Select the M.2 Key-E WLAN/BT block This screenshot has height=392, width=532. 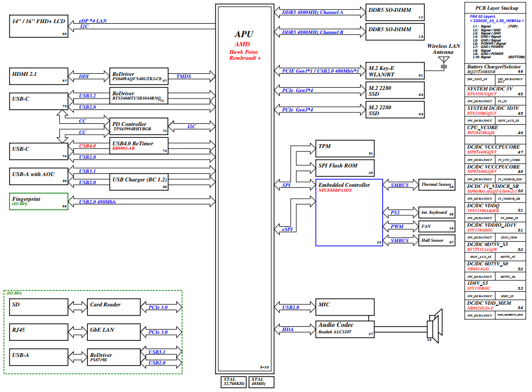[x=395, y=71]
